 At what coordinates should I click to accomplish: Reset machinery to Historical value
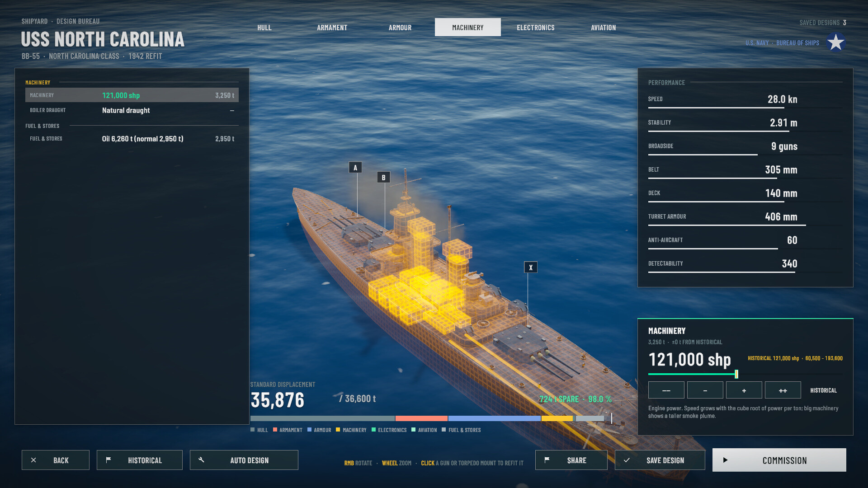pyautogui.click(x=823, y=390)
